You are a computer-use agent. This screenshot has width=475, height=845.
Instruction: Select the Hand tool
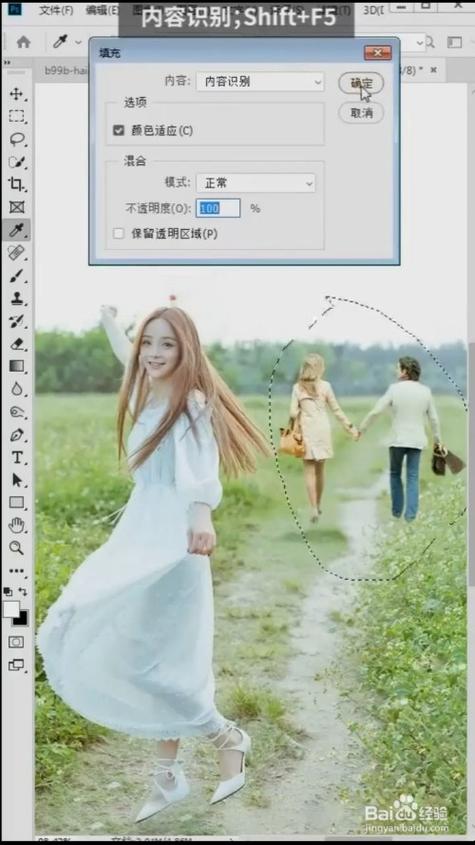point(17,525)
